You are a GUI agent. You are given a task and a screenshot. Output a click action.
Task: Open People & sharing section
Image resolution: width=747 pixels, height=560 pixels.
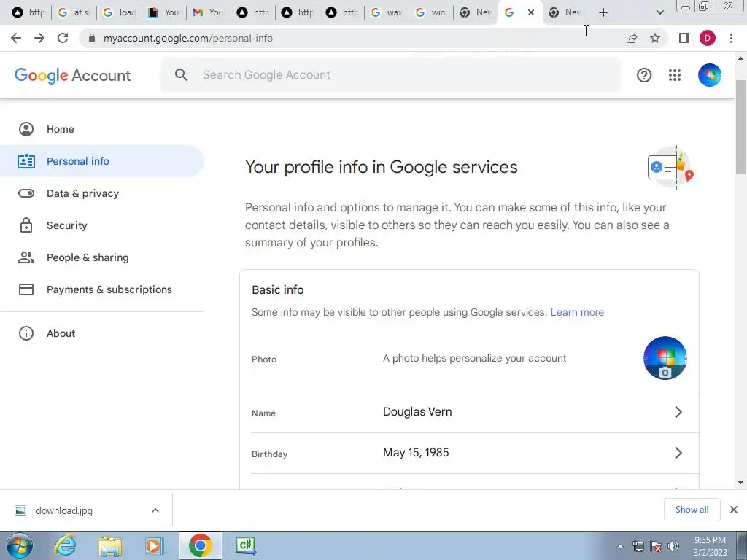102,257
